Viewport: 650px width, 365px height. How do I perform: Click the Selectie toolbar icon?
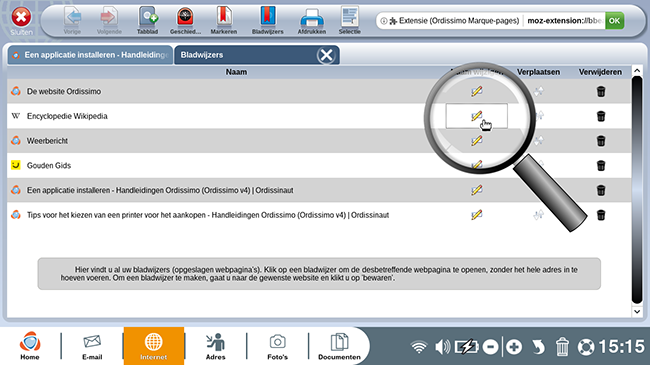[349, 20]
